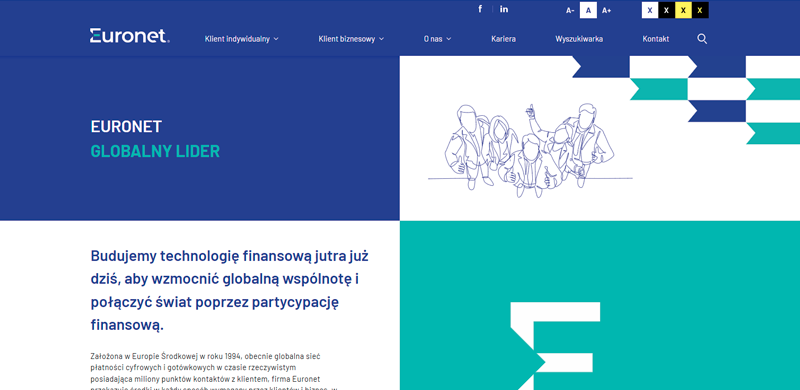800x390 pixels.
Task: Select black background white text contrast swatch
Action: click(666, 10)
